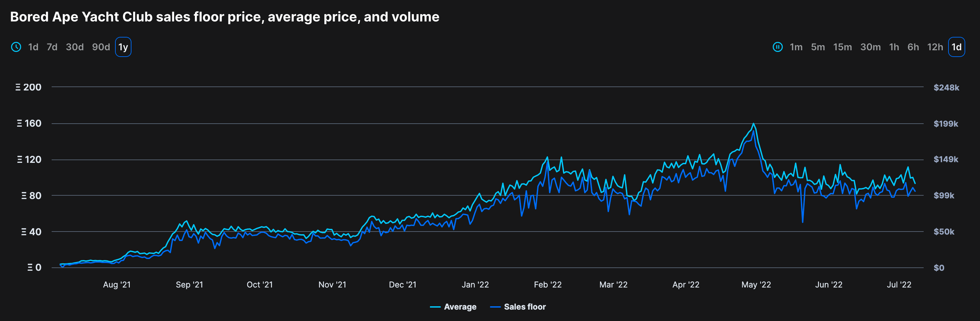Select the 7d time range
The height and width of the screenshot is (321, 980).
(x=52, y=47)
